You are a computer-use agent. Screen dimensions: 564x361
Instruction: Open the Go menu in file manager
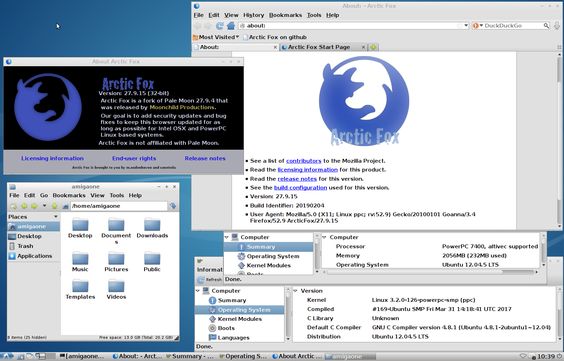click(x=44, y=195)
